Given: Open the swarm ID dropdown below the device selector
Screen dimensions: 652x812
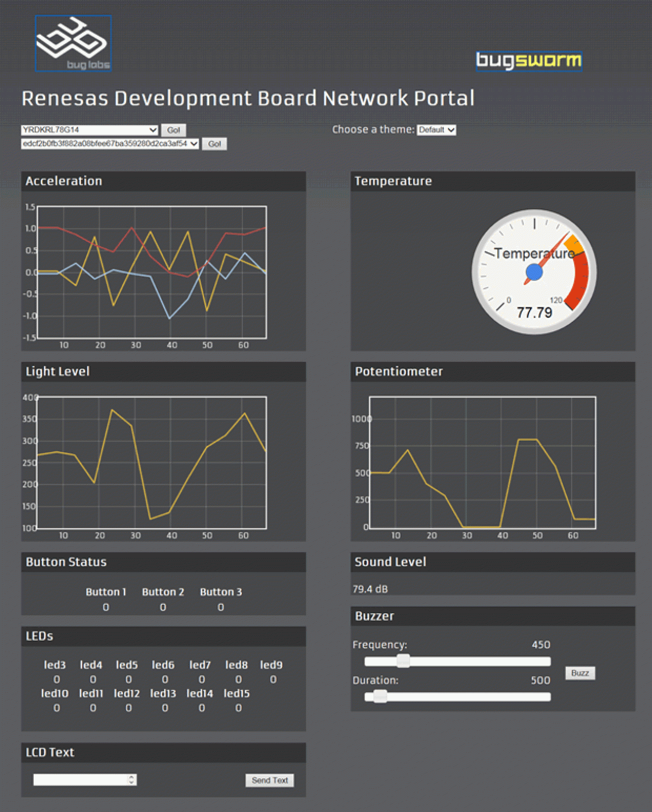Looking at the screenshot, I should (x=109, y=144).
